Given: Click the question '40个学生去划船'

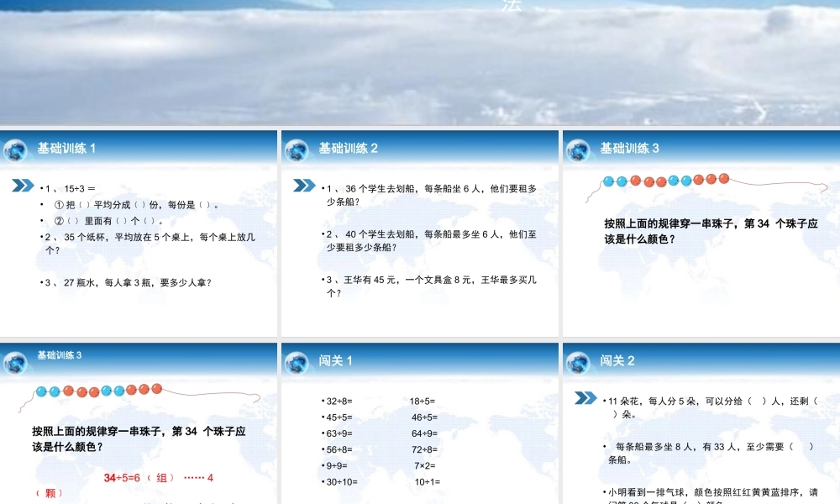Looking at the screenshot, I should pos(429,240).
